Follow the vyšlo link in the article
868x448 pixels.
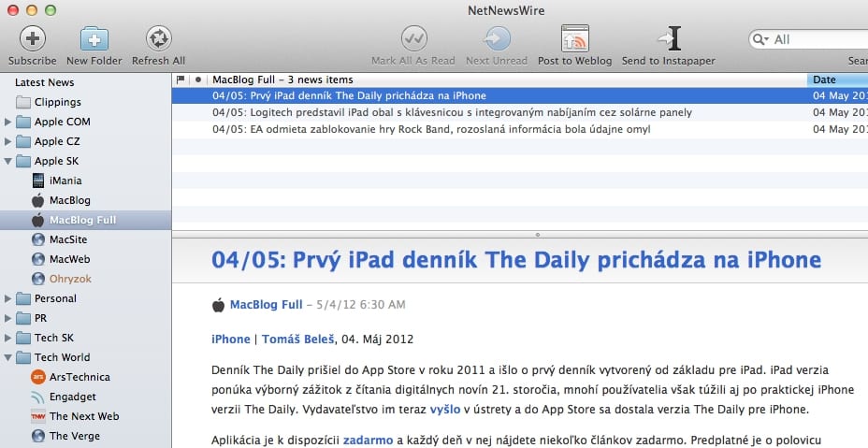(x=445, y=410)
